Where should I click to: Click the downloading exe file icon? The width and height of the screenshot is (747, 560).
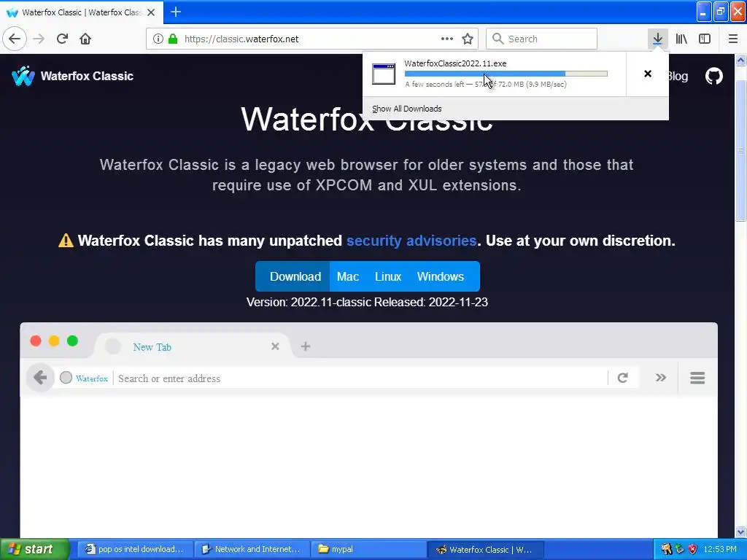(x=384, y=74)
